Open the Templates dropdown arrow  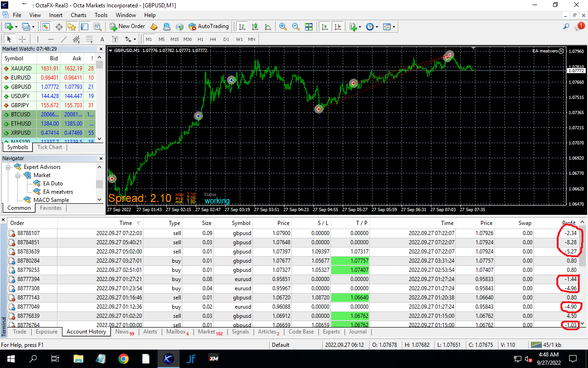point(394,27)
